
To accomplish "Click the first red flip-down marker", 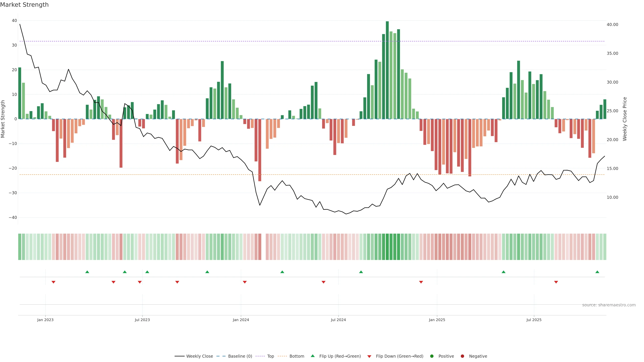I will (x=53, y=282).
